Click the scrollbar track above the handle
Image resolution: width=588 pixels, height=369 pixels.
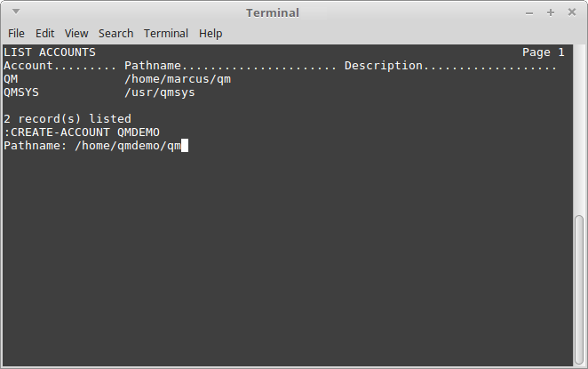click(x=579, y=130)
